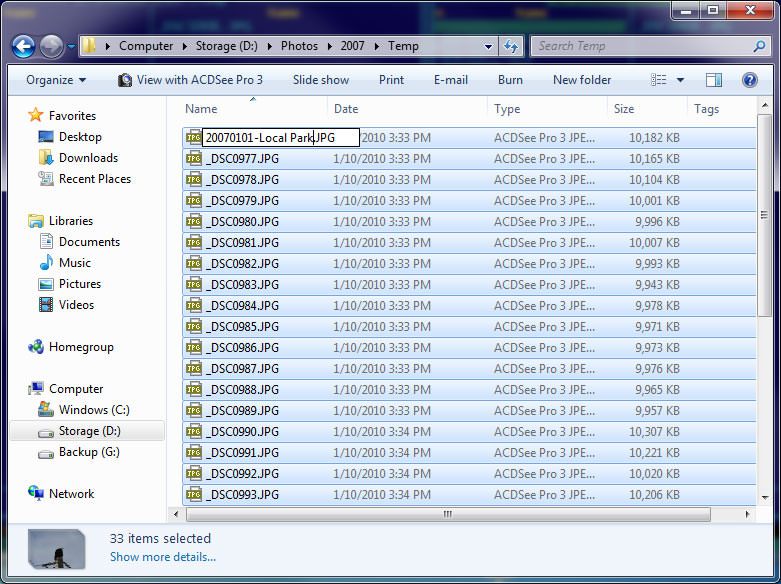
Task: Toggle the preview pane icon
Action: point(714,80)
